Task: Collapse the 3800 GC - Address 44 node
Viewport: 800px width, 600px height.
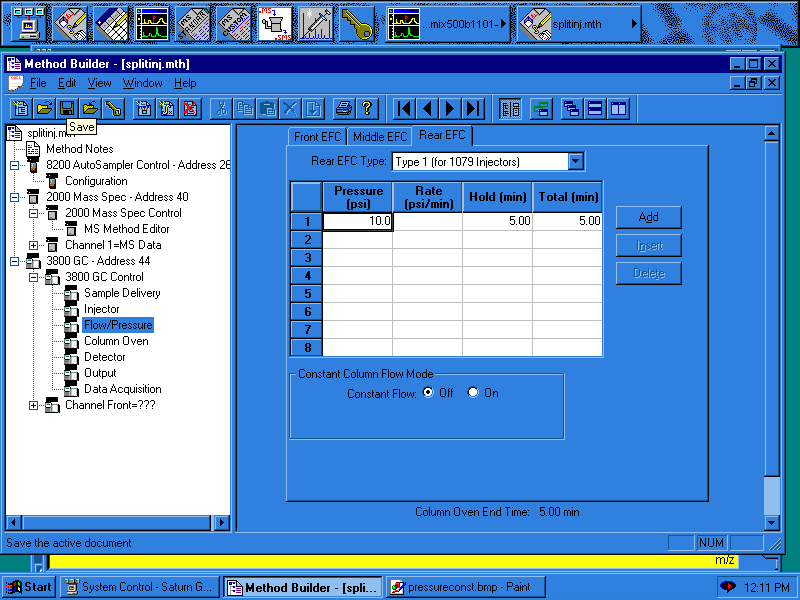Action: point(14,261)
